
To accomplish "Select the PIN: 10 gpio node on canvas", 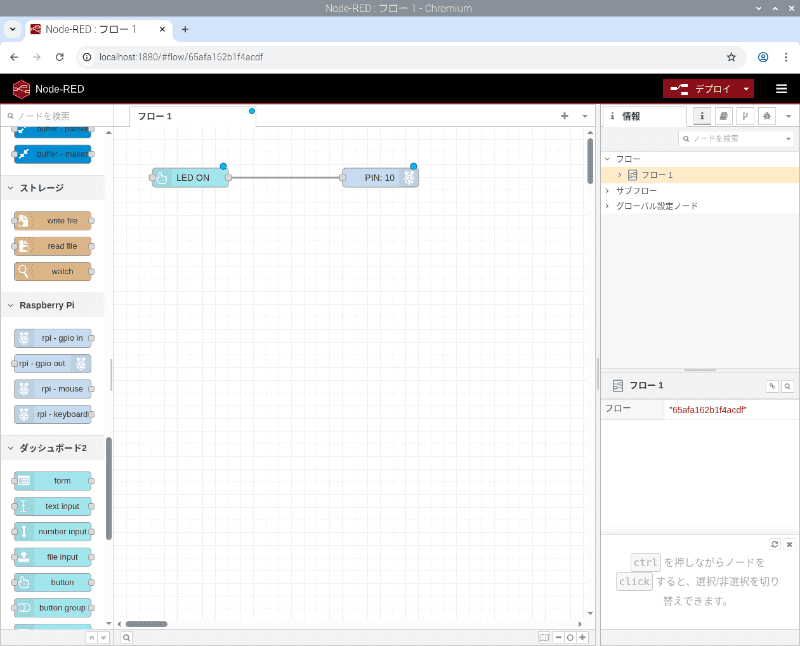I will [x=380, y=178].
